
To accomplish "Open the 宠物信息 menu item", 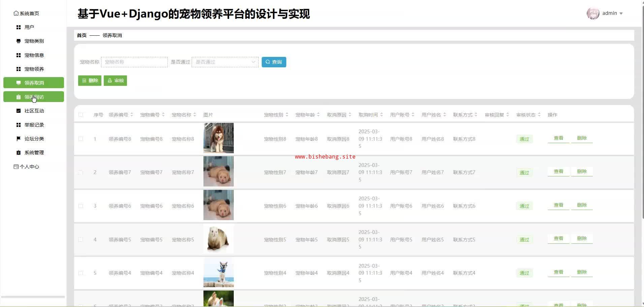I will click(34, 55).
